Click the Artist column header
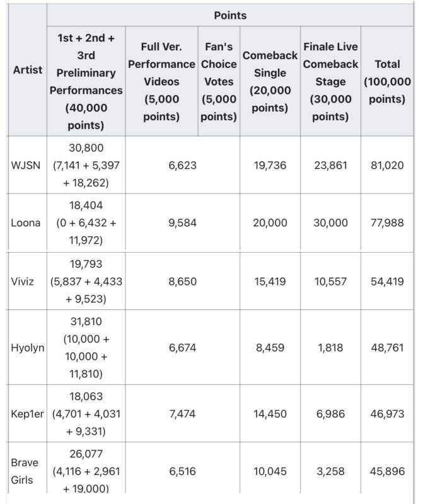423x504 pixels. (28, 70)
